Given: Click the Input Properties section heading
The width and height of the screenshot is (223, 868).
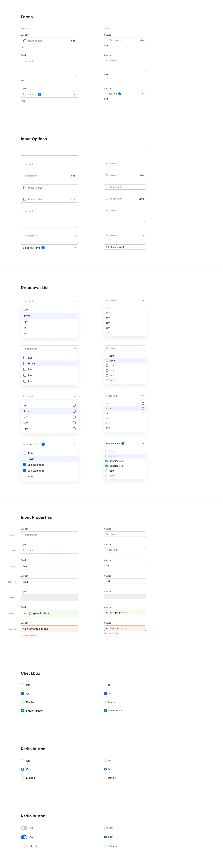Looking at the screenshot, I should tap(36, 518).
